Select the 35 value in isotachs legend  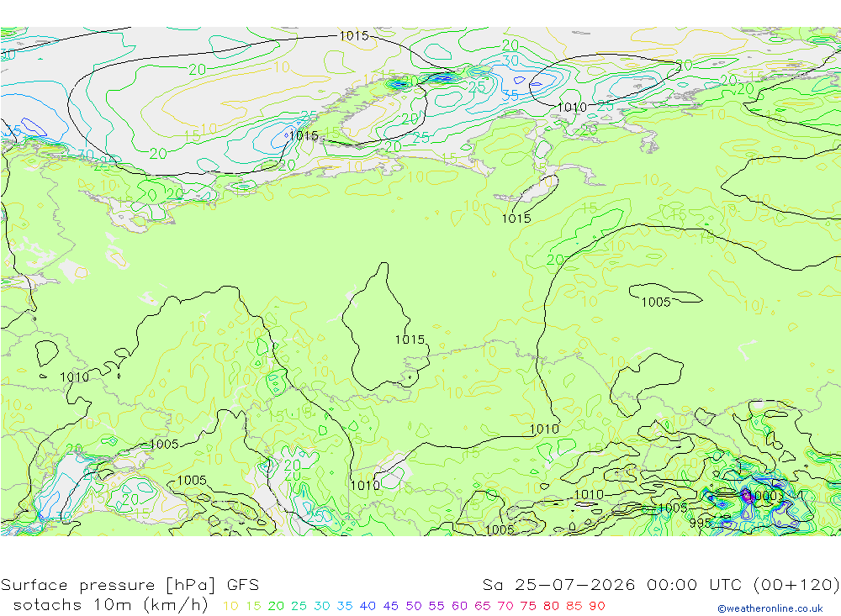(344, 607)
